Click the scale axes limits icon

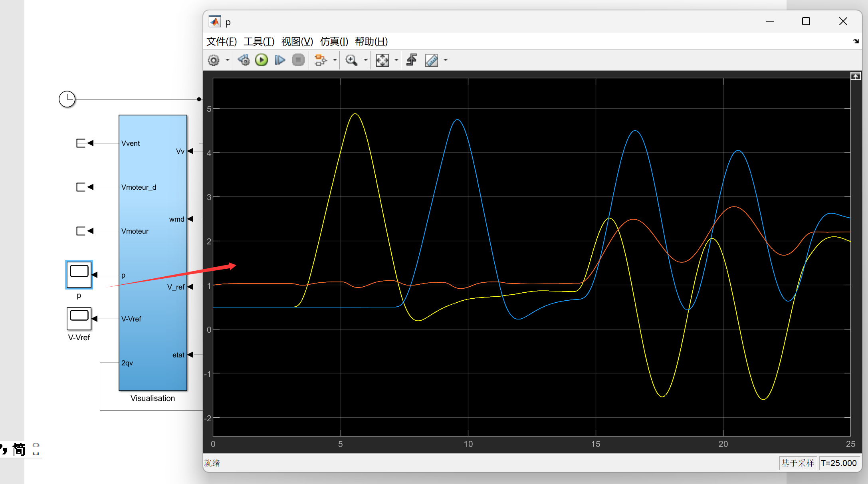[x=382, y=60]
